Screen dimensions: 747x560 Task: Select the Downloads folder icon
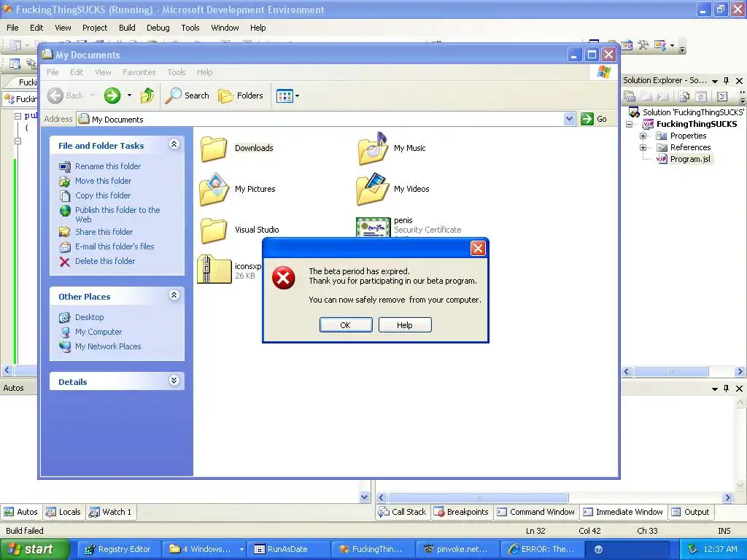click(x=214, y=149)
